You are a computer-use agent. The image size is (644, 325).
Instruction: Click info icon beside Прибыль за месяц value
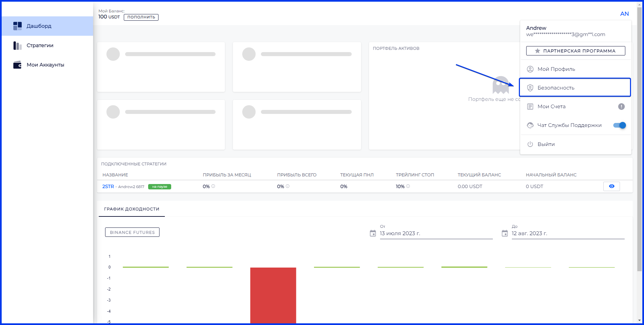coord(213,186)
